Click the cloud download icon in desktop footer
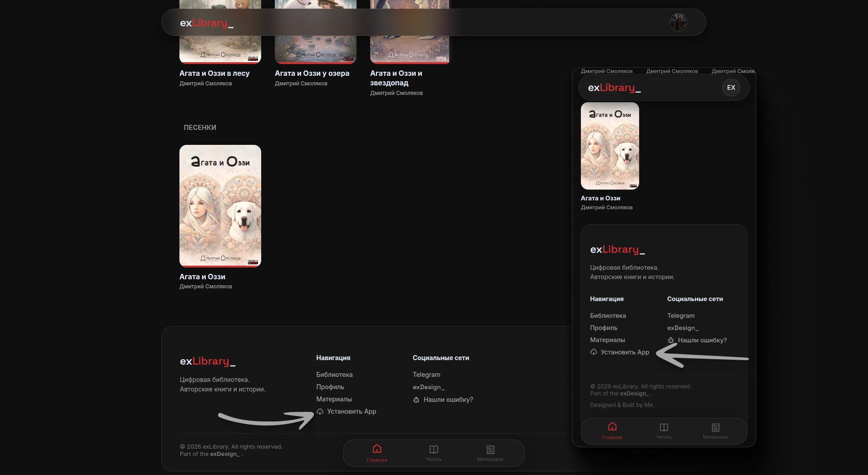Screen dimensions: 868x475 tap(320, 411)
